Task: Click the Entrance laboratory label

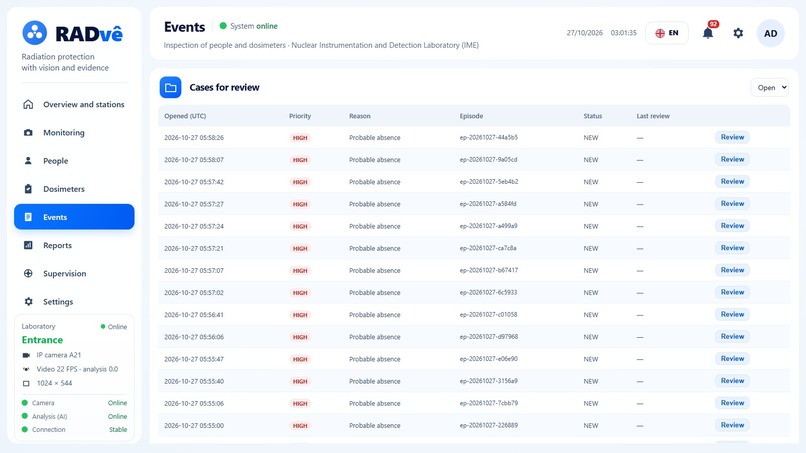Action: click(42, 340)
